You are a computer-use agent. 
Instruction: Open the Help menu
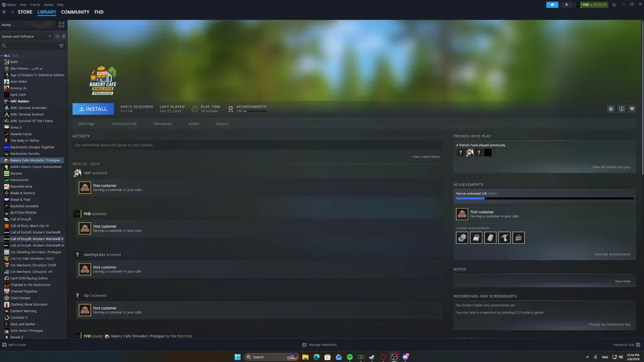[60, 5]
